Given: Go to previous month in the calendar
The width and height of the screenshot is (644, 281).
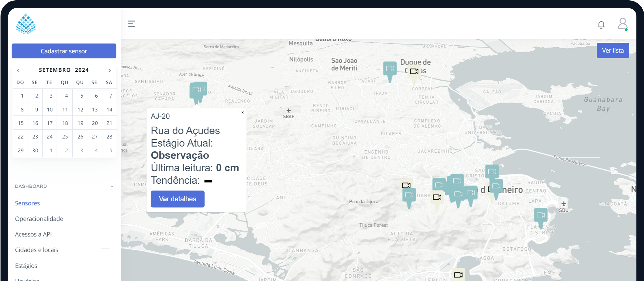Looking at the screenshot, I should pyautogui.click(x=18, y=70).
